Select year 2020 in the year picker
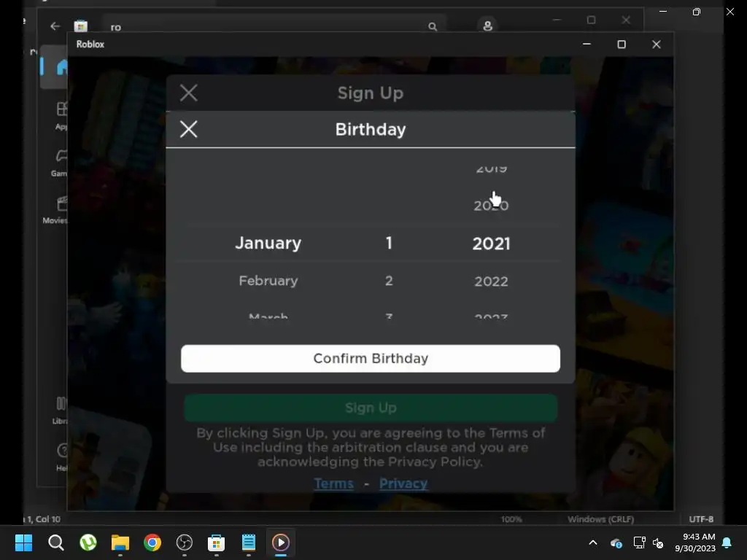Image resolution: width=747 pixels, height=560 pixels. [x=491, y=205]
